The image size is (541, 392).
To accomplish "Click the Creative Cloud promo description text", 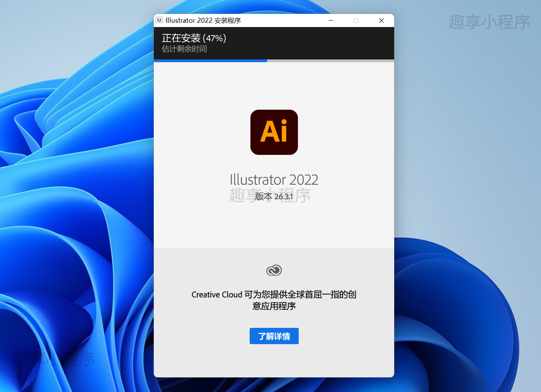I will tap(274, 300).
